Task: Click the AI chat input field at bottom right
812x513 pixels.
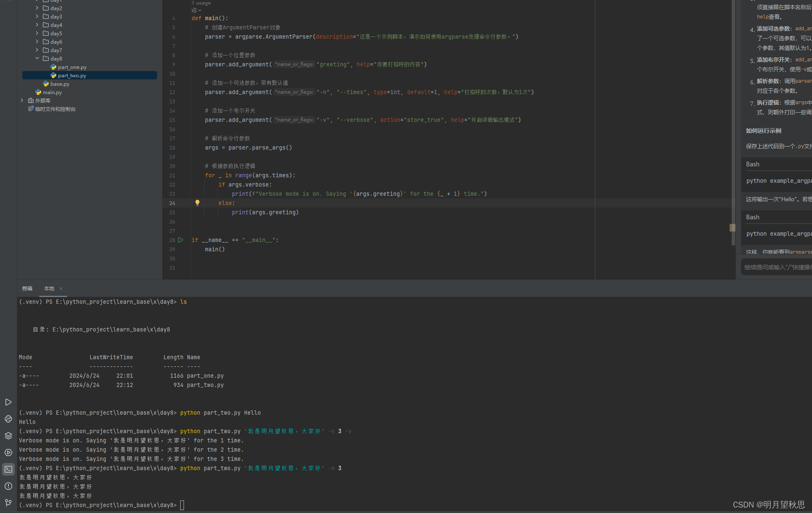Action: tap(776, 267)
